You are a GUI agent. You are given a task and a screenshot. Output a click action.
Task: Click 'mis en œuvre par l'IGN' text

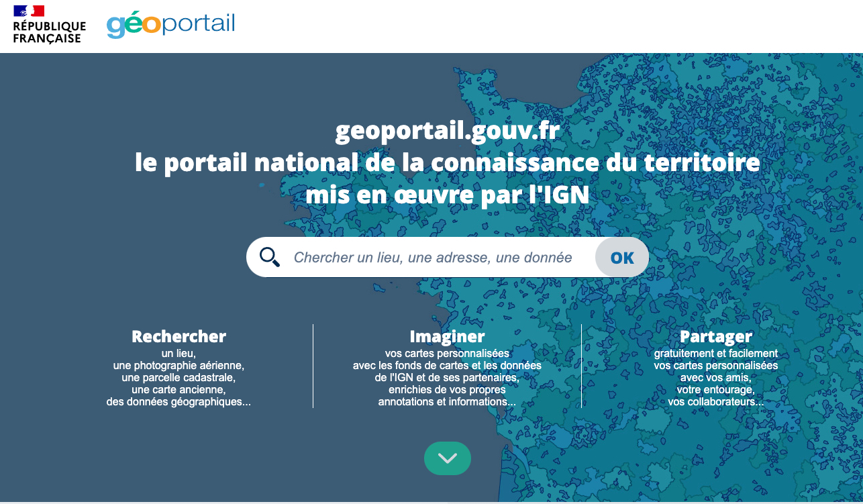point(447,195)
